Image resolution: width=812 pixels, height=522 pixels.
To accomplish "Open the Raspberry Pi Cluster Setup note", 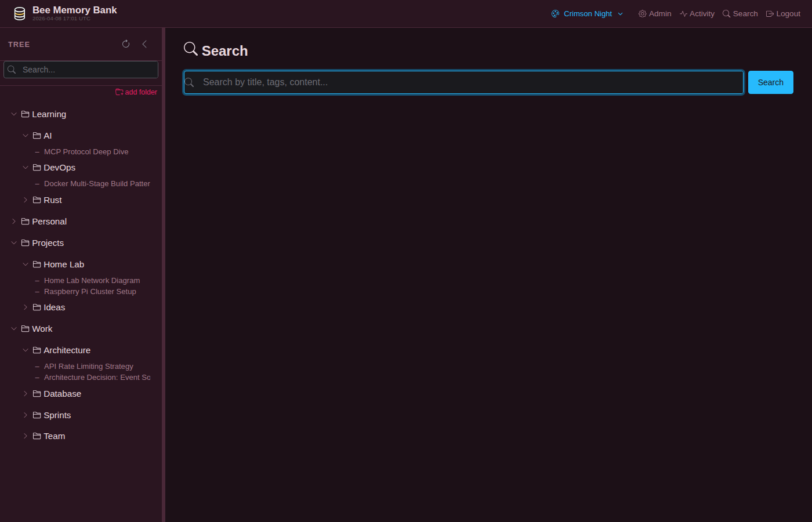I will tap(90, 292).
